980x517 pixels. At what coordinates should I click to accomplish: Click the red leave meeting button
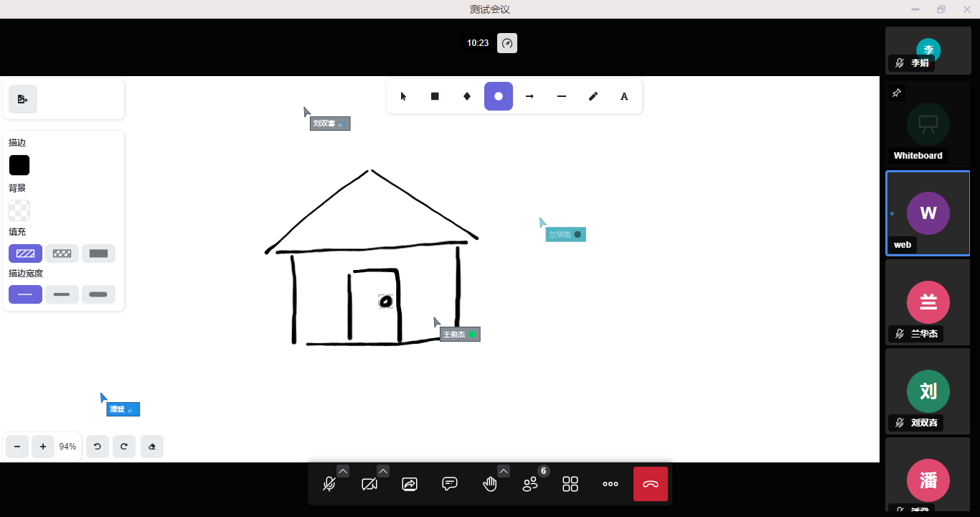click(x=651, y=484)
